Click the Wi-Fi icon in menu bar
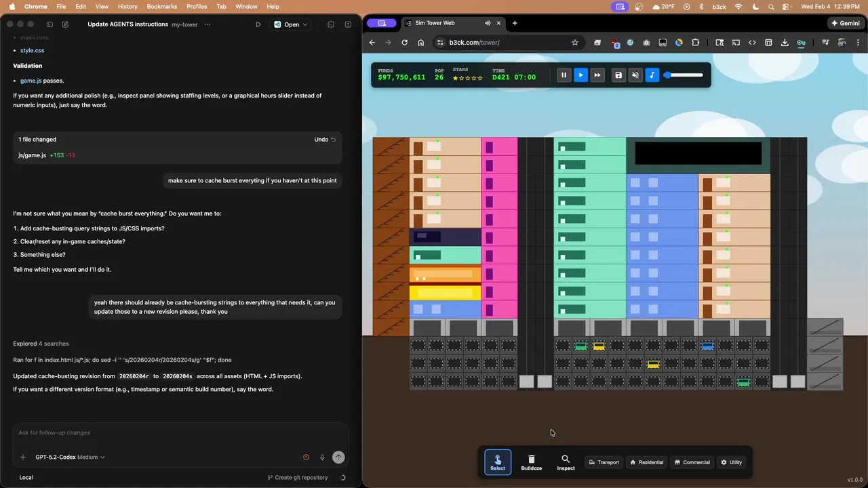 click(738, 6)
